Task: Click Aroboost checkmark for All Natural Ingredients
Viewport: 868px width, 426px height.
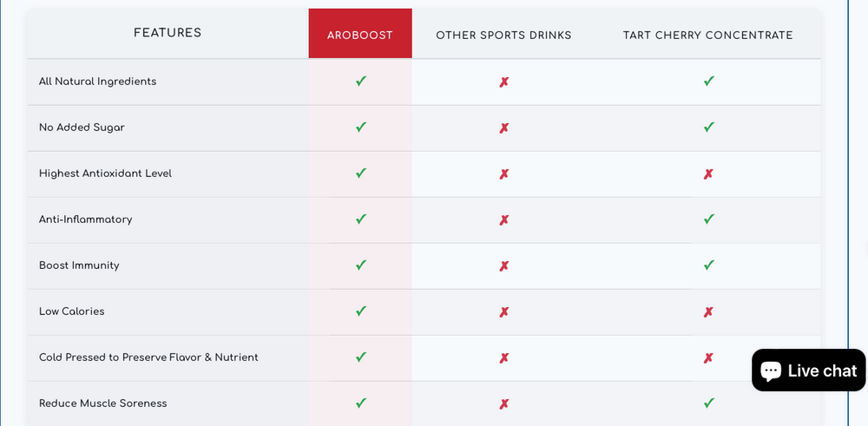Action: coord(361,82)
